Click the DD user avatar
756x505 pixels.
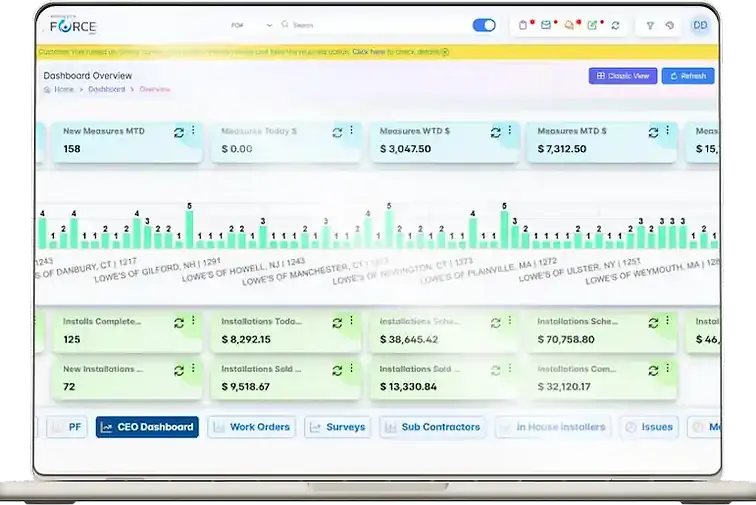click(x=700, y=26)
